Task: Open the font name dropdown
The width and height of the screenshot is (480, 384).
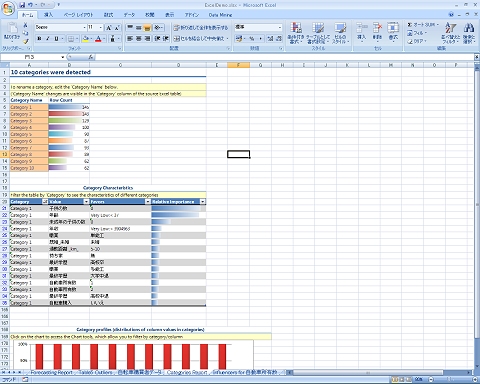Action: point(84,27)
